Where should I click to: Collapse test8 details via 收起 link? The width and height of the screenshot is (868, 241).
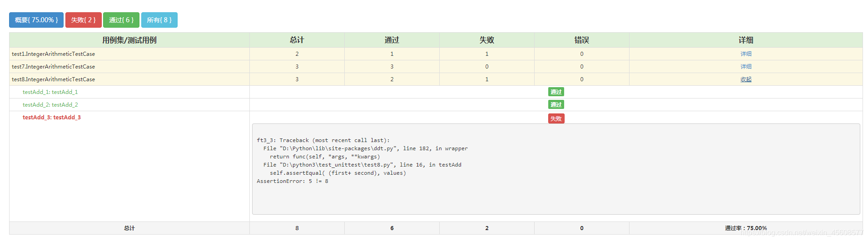pos(745,79)
